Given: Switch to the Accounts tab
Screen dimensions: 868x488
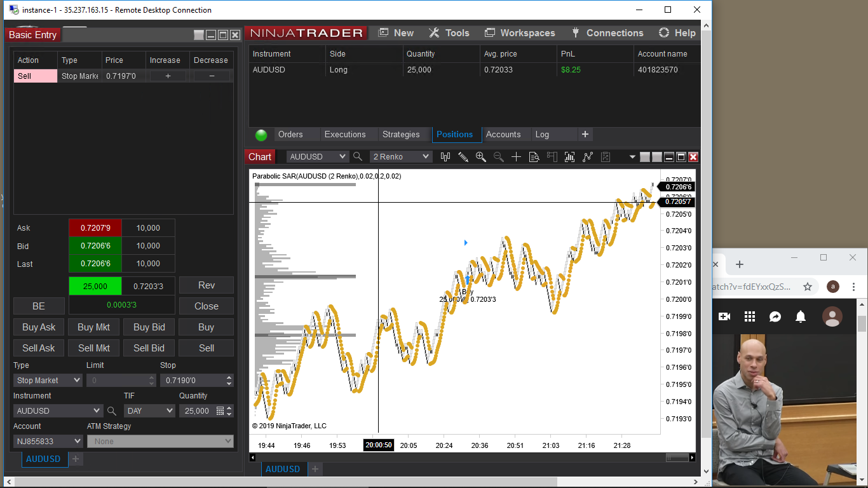Looking at the screenshot, I should tap(503, 135).
